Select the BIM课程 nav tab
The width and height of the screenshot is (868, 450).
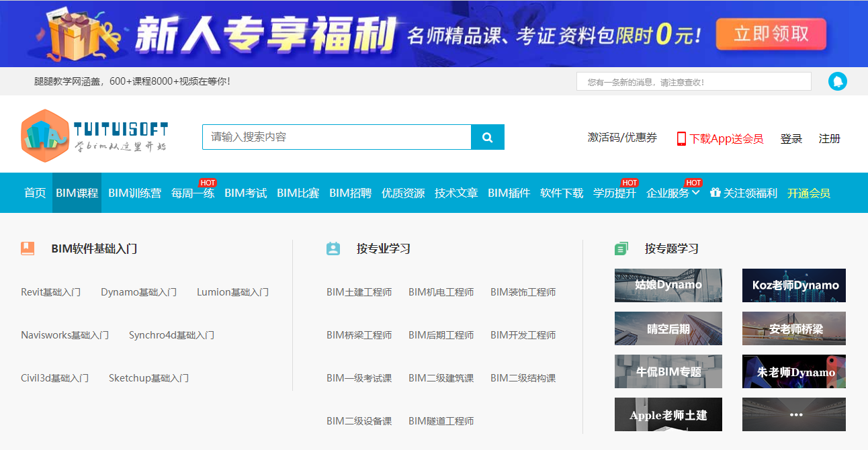[x=77, y=193]
